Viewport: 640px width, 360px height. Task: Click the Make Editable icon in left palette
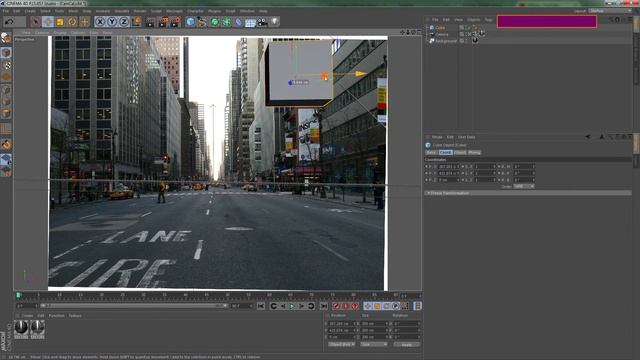[x=6, y=38]
